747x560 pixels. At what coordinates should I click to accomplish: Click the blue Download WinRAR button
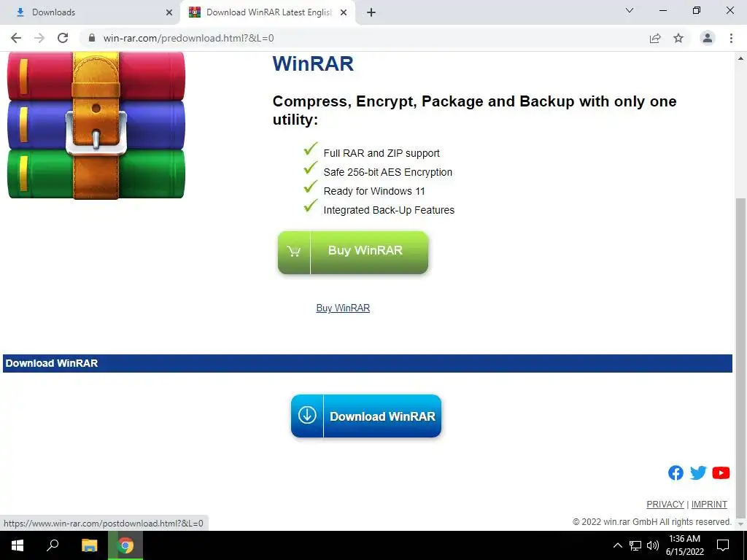coord(366,416)
